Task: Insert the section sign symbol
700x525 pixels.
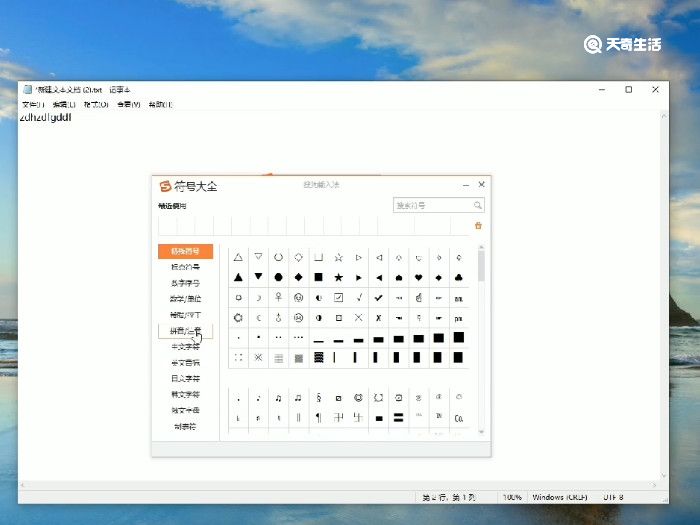Action: click(x=318, y=398)
